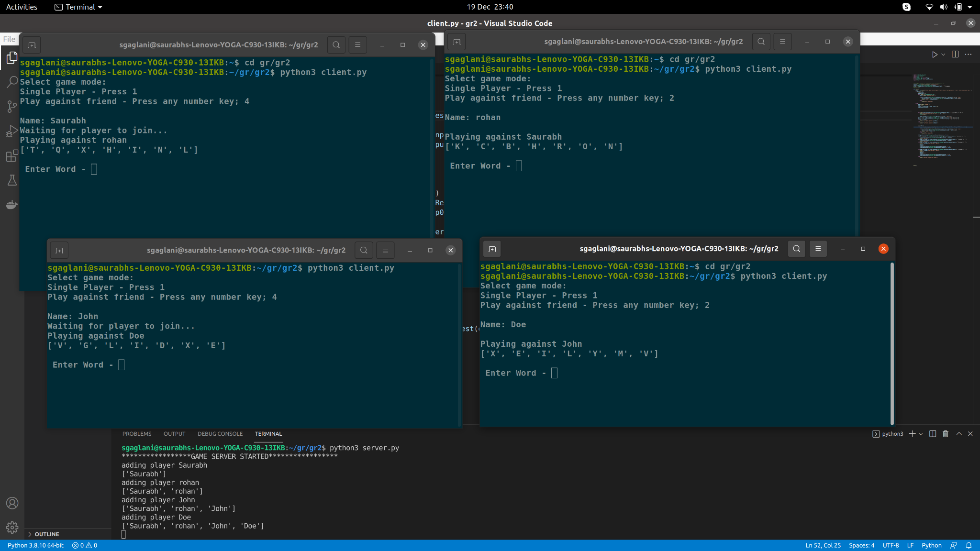
Task: Create a new integrated terminal with plus
Action: coord(912,434)
